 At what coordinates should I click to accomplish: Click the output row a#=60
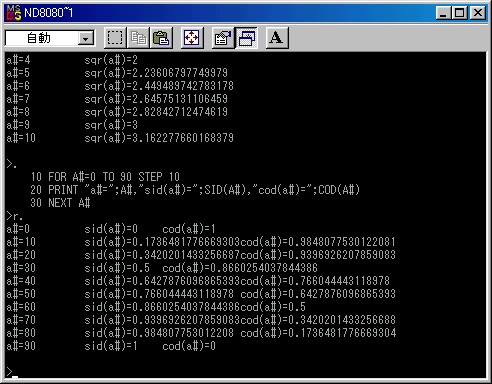pos(156,307)
